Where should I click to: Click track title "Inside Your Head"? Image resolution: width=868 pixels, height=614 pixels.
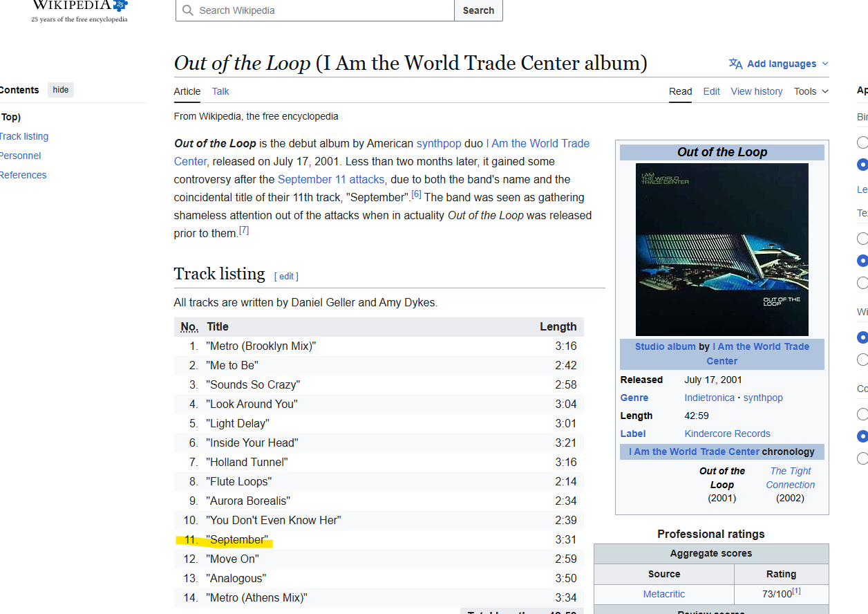253,443
